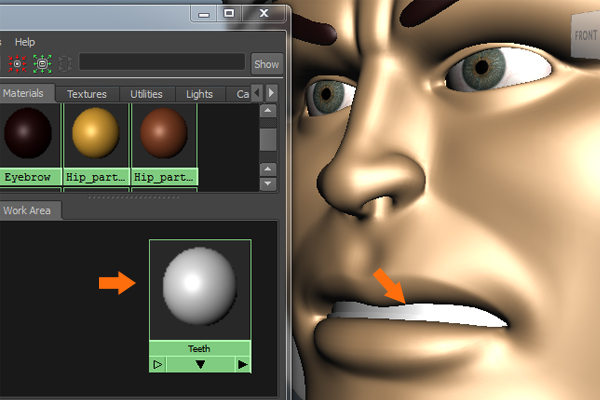This screenshot has height=400, width=600.
Task: Close the Hypershade window
Action: click(x=264, y=13)
